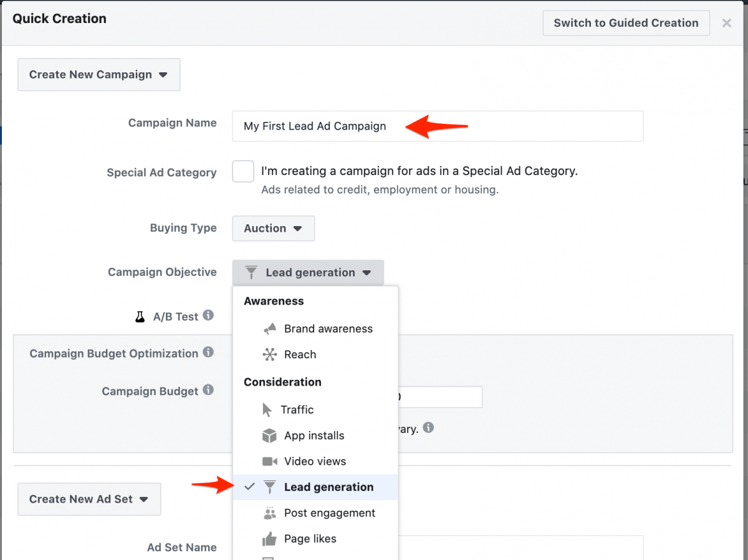This screenshot has height=560, width=748.
Task: Click the App installs cube icon
Action: 269,435
